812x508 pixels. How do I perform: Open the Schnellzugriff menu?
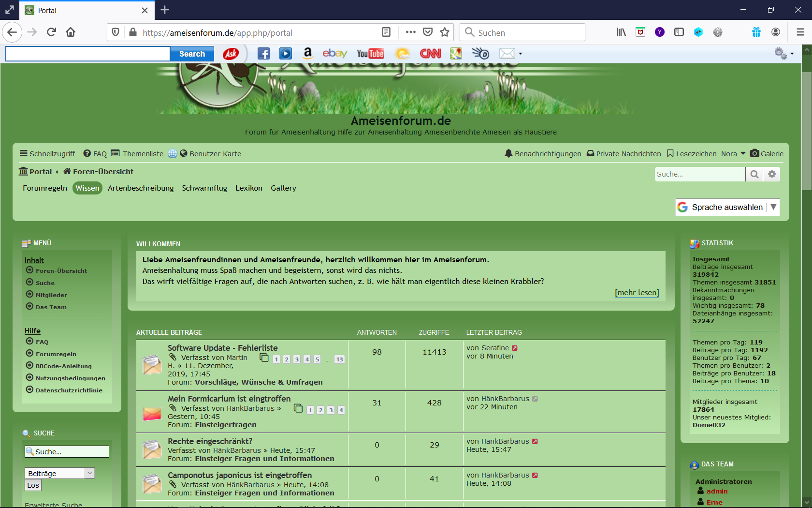pos(47,154)
